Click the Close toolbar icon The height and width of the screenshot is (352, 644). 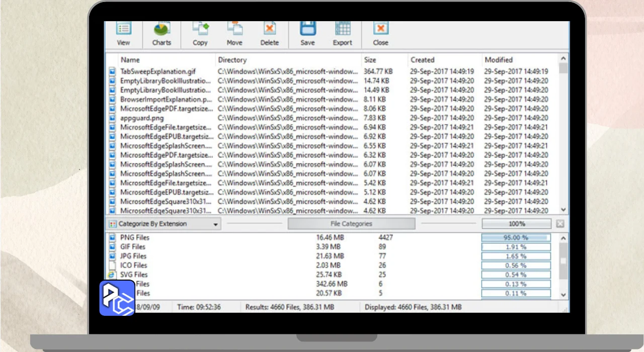point(380,34)
